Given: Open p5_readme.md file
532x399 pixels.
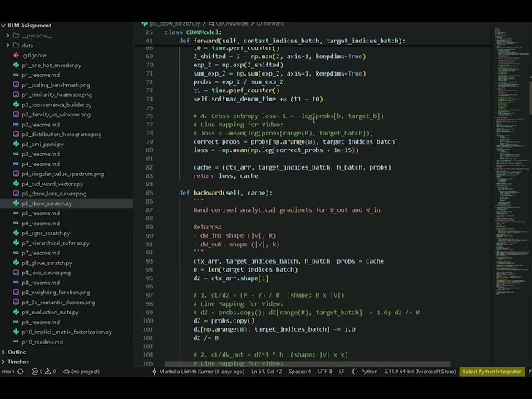Looking at the screenshot, I should (x=41, y=214).
